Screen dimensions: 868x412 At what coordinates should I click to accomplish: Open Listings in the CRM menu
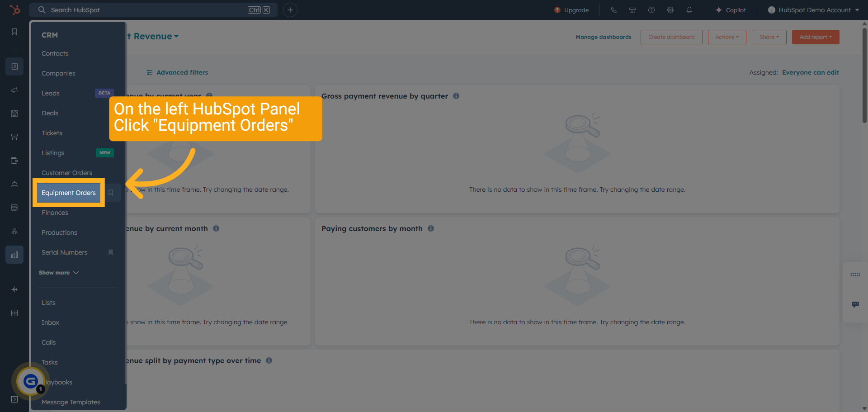click(53, 153)
